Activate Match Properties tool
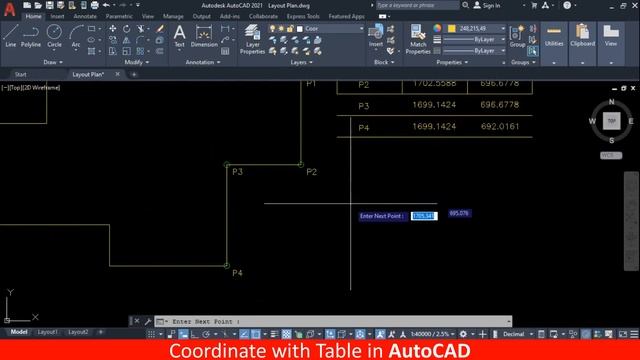 tap(418, 39)
